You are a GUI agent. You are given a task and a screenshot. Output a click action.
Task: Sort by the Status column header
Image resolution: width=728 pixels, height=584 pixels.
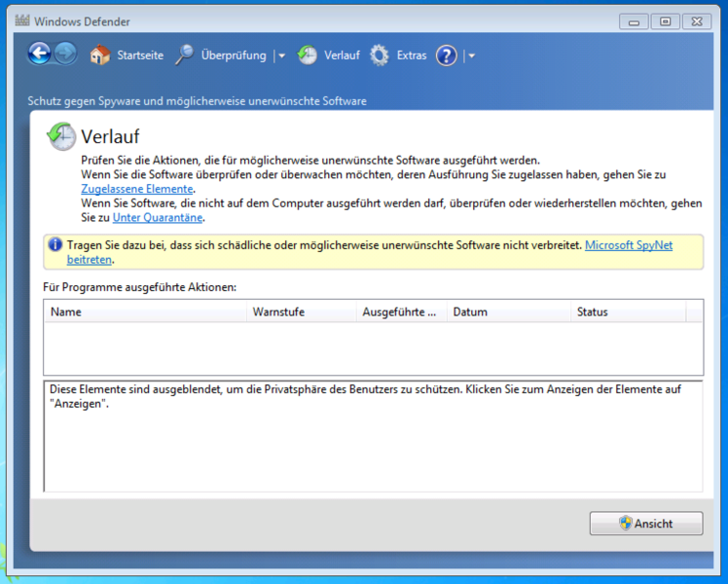(x=628, y=311)
